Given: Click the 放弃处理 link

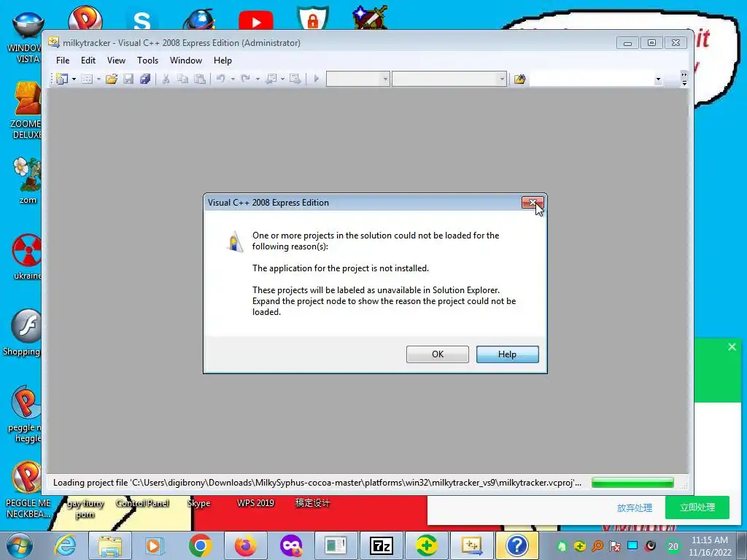Looking at the screenshot, I should [x=634, y=507].
